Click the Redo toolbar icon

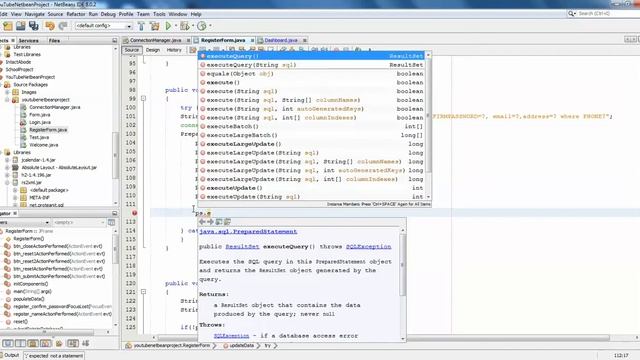point(63,26)
